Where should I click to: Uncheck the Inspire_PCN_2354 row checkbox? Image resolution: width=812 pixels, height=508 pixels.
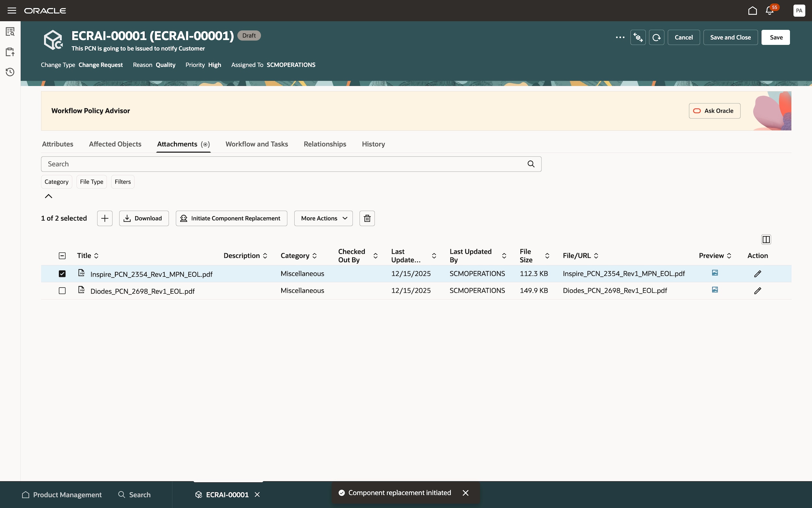62,274
